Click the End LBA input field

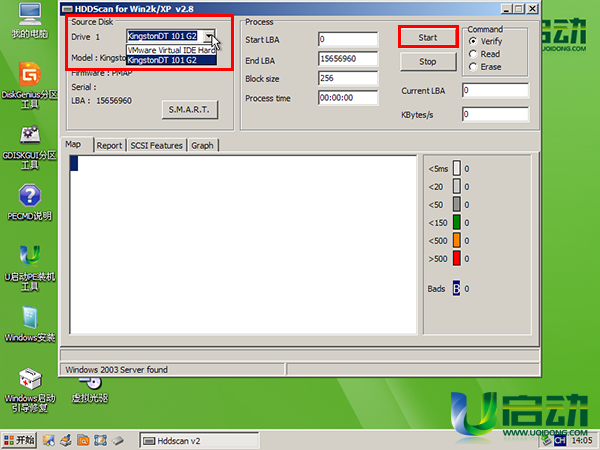click(x=348, y=59)
